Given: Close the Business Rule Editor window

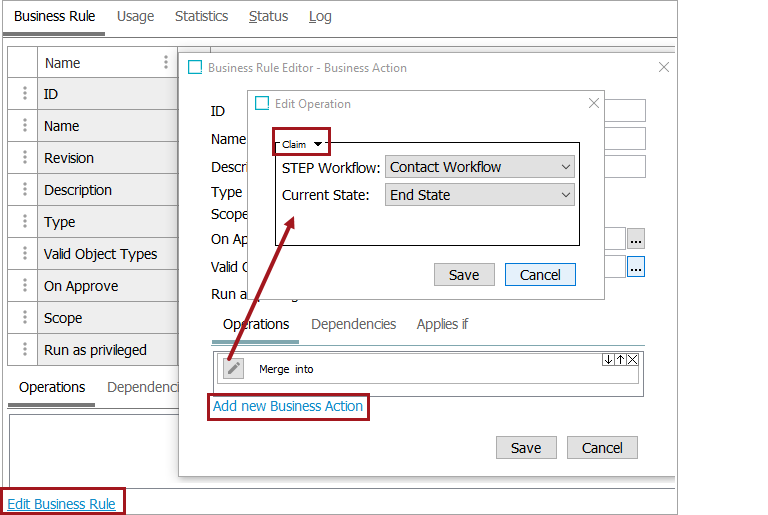Looking at the screenshot, I should click(663, 67).
